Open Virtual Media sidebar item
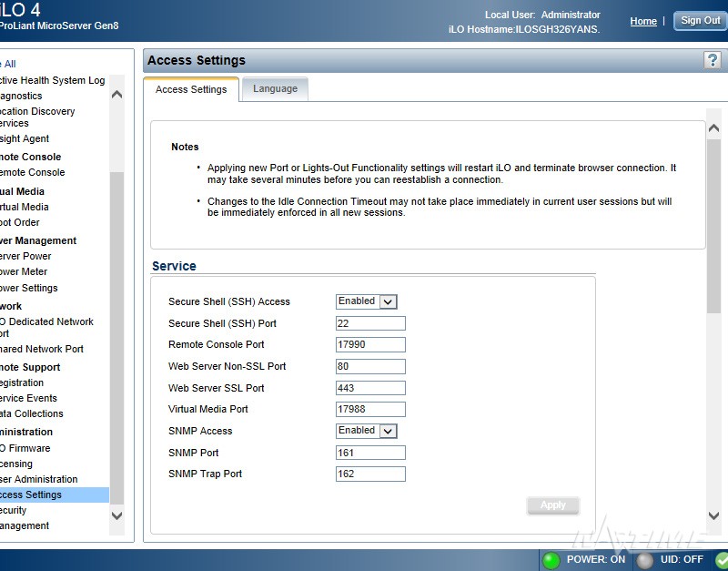Viewport: 728px width, 571px height. (25, 207)
